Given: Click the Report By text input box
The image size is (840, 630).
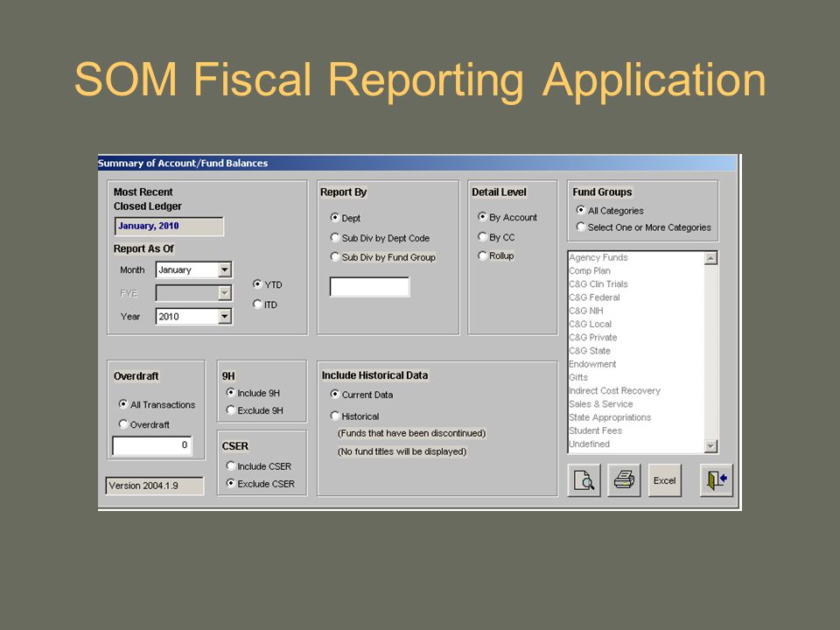Looking at the screenshot, I should (x=369, y=287).
